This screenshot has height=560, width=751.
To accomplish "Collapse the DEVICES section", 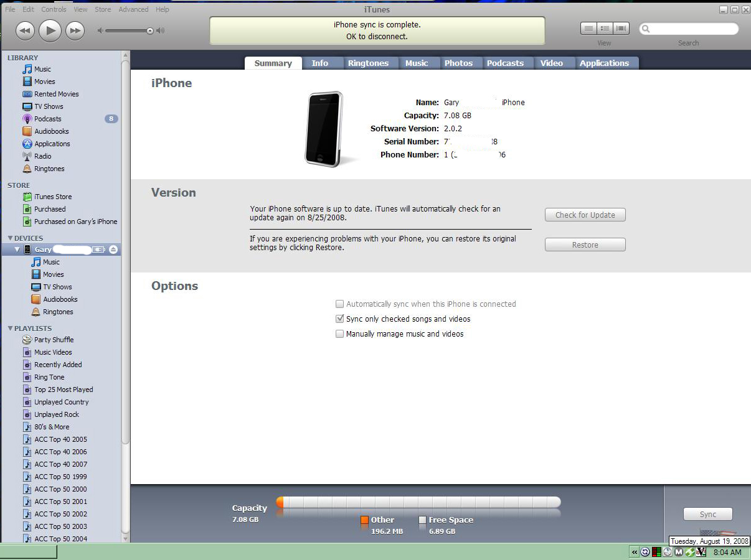I will (10, 238).
